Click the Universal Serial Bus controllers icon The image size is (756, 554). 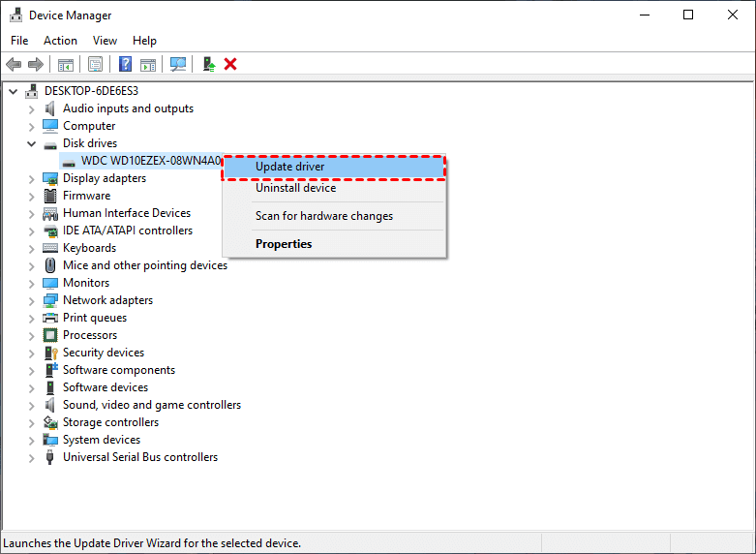click(x=49, y=457)
